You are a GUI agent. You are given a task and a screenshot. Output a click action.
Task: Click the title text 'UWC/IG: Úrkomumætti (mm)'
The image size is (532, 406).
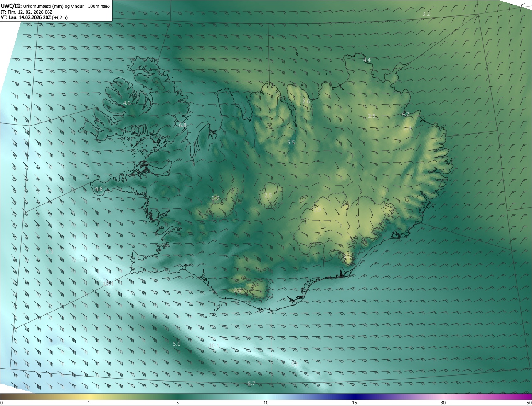[x=32, y=5]
